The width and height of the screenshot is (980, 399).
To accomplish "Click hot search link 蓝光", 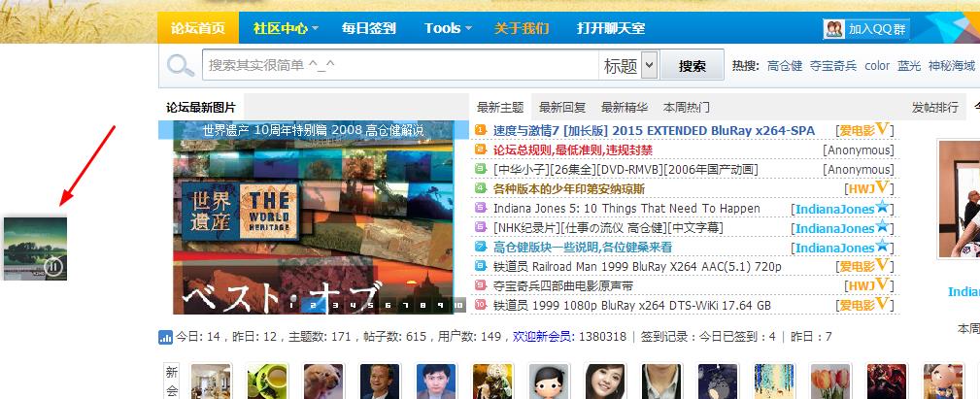I will click(909, 66).
